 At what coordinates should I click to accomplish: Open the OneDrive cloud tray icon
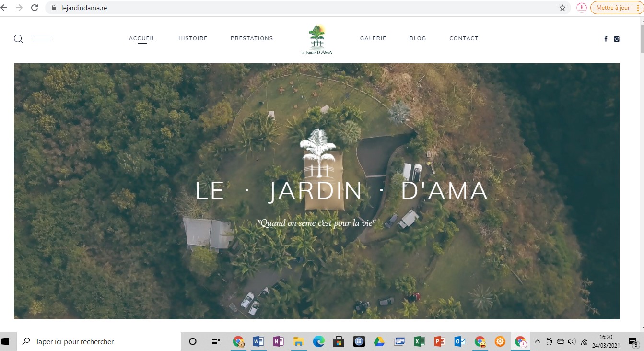click(x=561, y=342)
